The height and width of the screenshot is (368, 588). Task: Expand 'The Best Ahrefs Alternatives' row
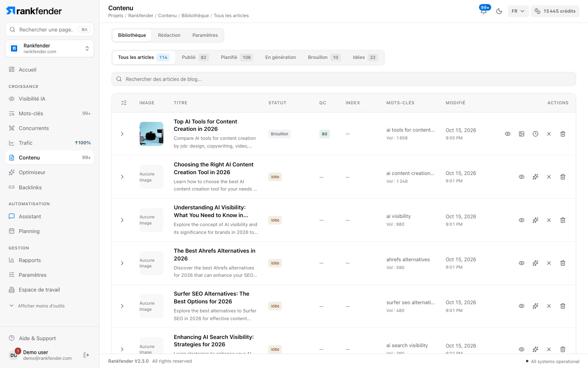pos(122,263)
